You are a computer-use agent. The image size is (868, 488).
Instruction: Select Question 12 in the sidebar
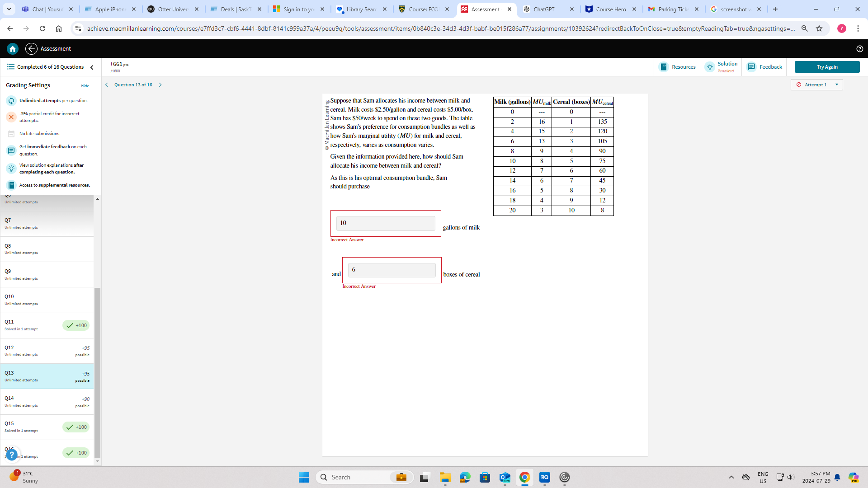tap(45, 350)
